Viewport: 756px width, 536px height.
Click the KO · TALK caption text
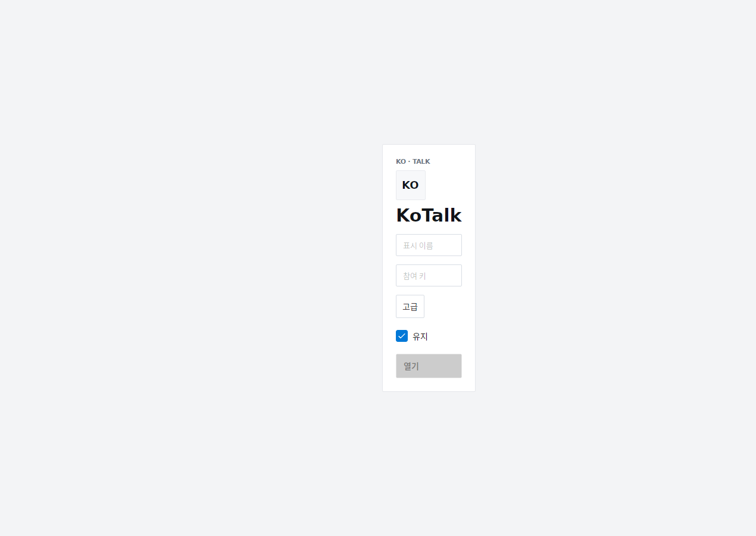tap(413, 161)
